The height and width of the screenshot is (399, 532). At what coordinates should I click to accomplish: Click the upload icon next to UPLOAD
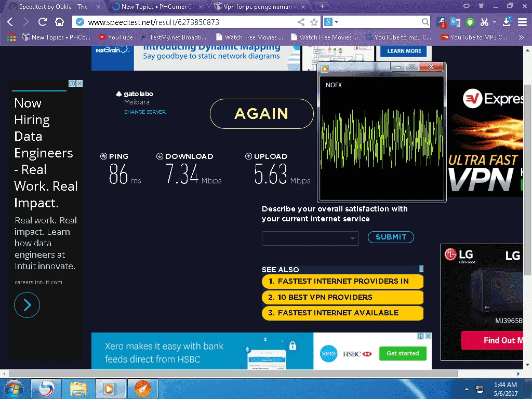[248, 156]
